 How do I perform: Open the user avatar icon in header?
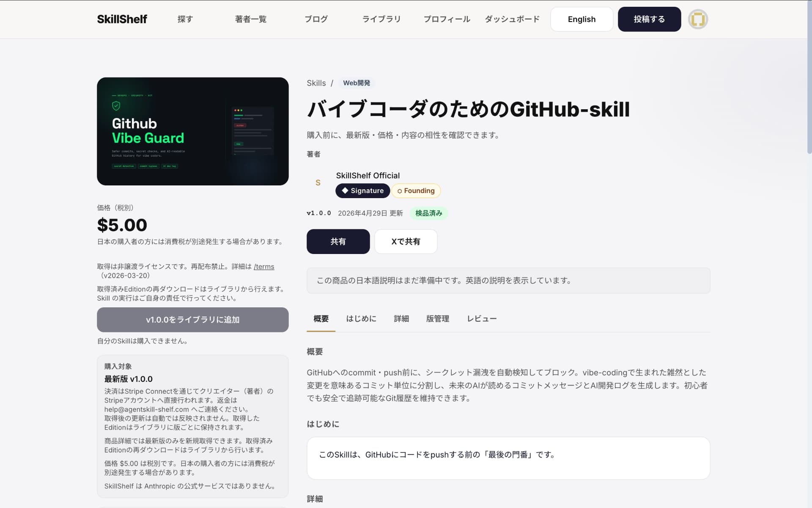[x=698, y=19]
